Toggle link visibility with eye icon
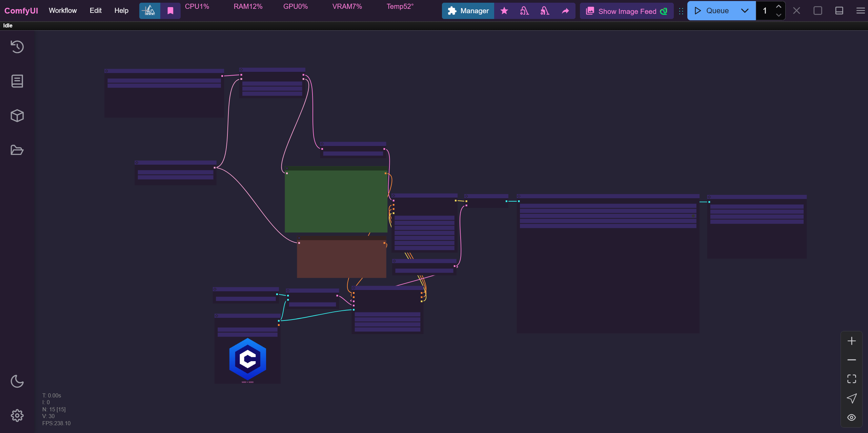868x433 pixels. click(x=851, y=417)
